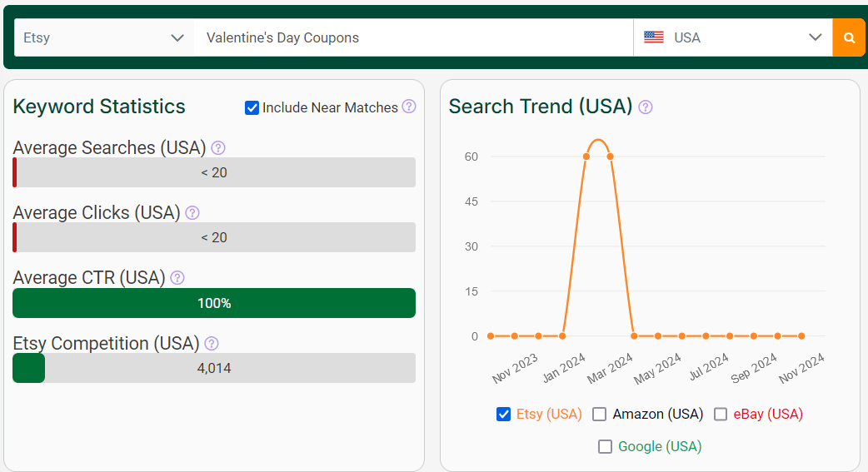Open help icon for Average Searches (USA)

(x=218, y=147)
